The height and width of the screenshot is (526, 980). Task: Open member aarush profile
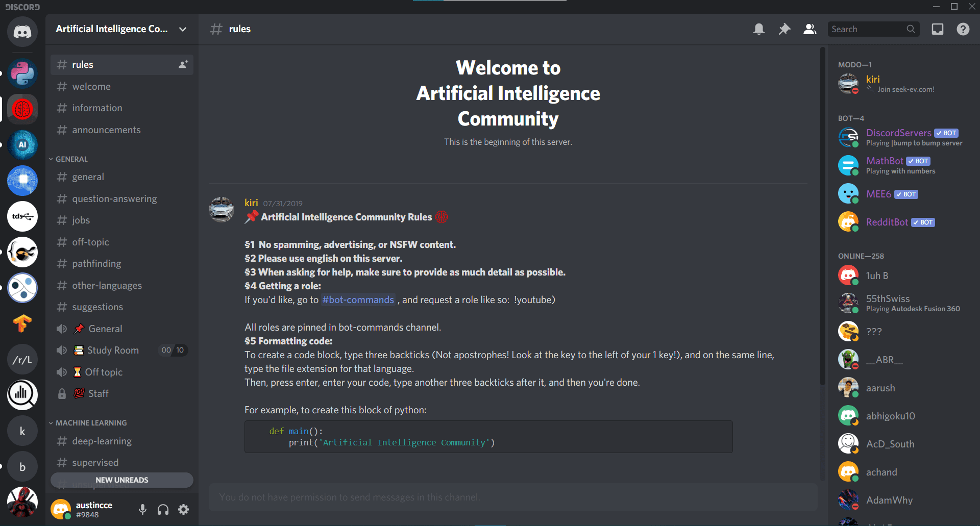(x=903, y=388)
